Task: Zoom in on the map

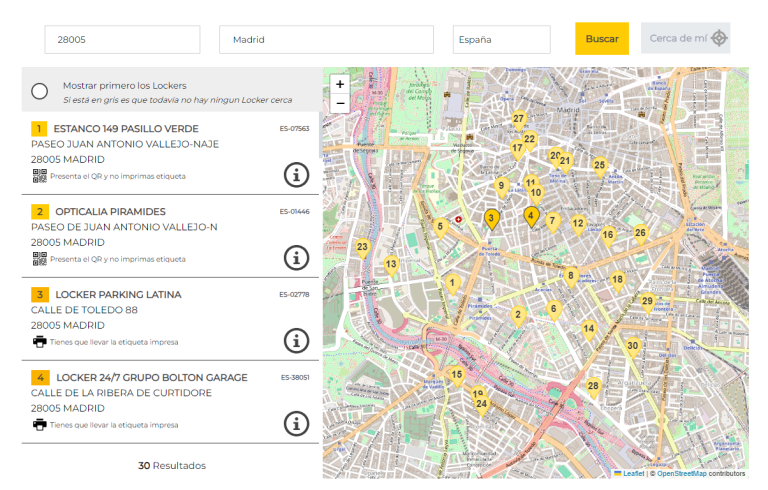Action: (340, 84)
